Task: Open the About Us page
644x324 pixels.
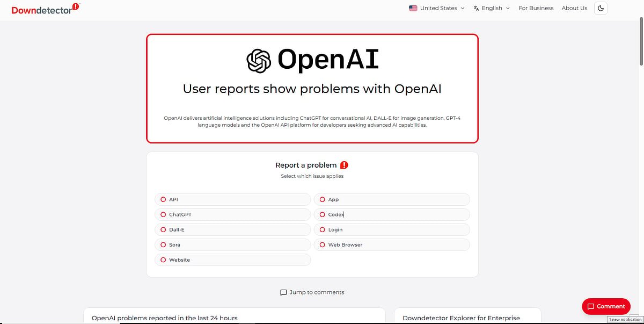Action: pos(574,8)
